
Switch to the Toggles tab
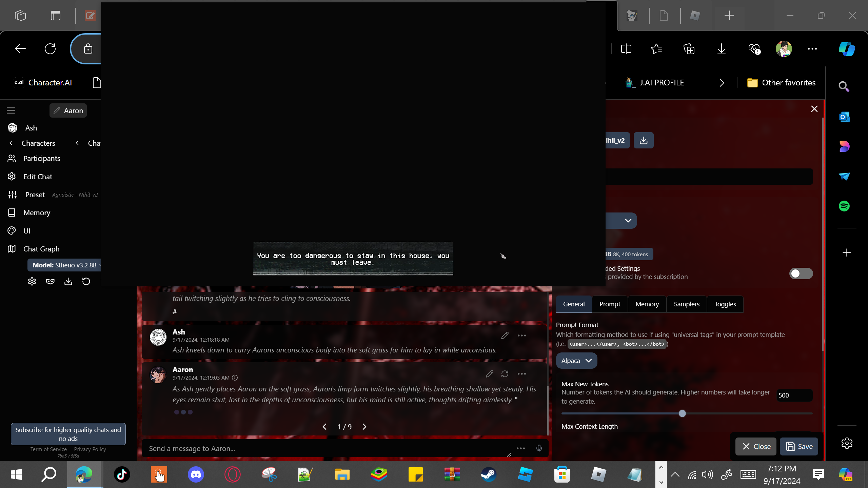click(x=725, y=304)
